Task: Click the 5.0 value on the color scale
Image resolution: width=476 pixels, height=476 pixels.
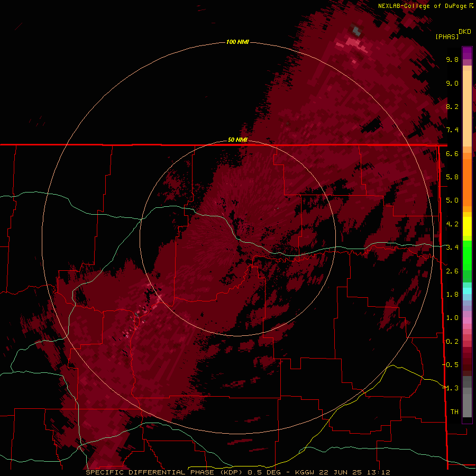Action: pyautogui.click(x=452, y=200)
